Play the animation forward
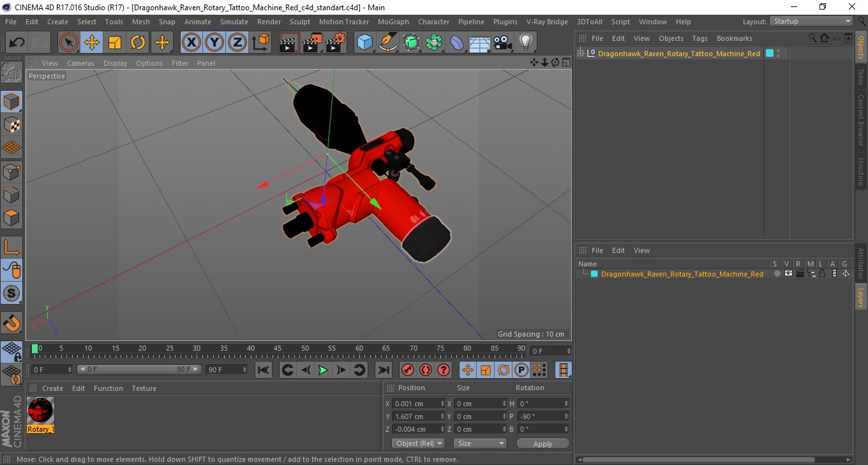The height and width of the screenshot is (465, 868). click(323, 370)
